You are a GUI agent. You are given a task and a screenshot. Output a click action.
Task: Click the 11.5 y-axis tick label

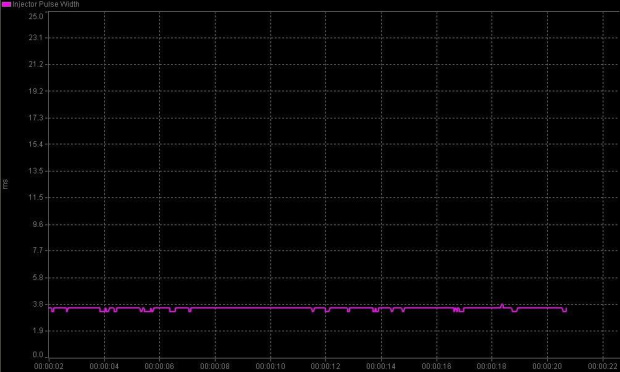36,197
